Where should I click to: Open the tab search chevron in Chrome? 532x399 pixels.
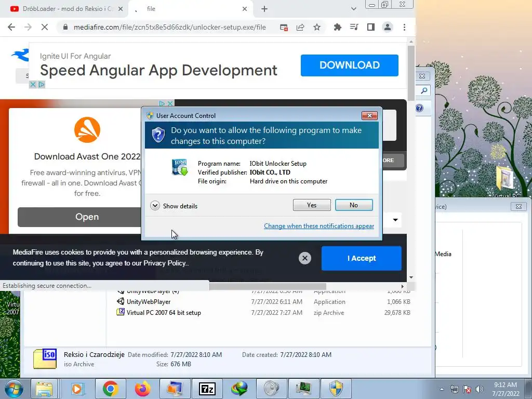[353, 9]
